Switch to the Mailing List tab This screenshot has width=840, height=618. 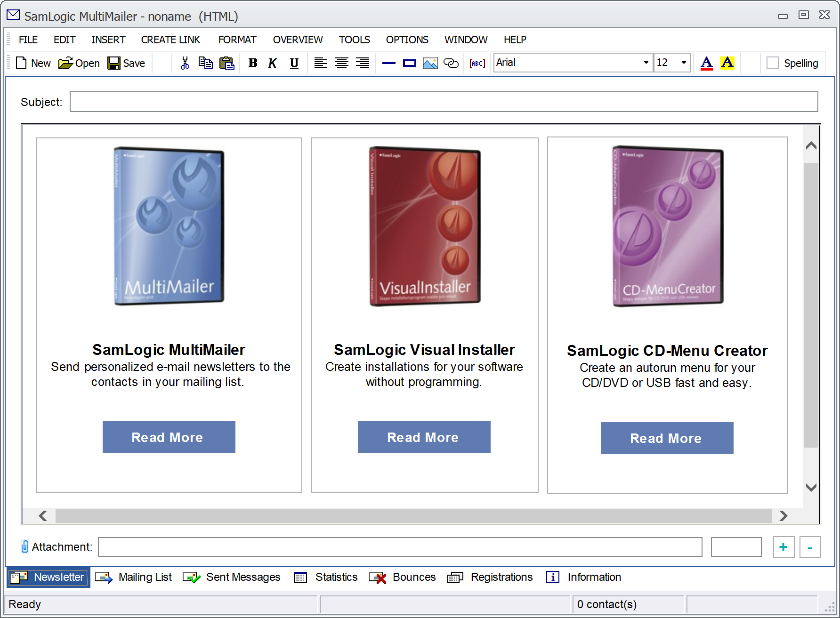134,577
